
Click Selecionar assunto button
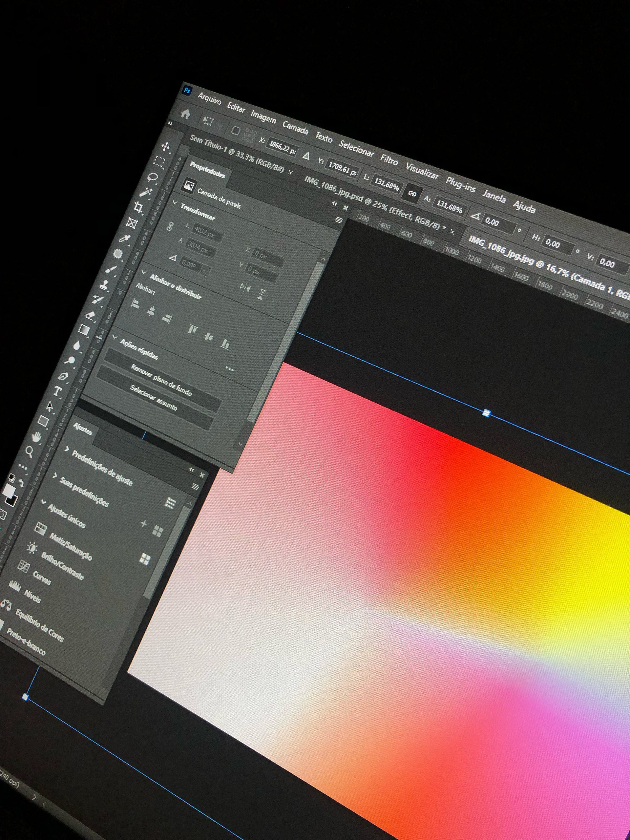click(x=154, y=398)
